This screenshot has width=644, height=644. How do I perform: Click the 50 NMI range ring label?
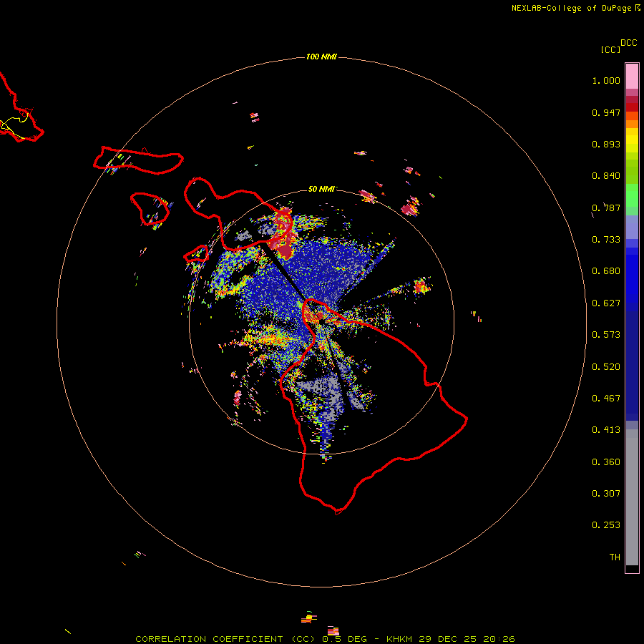coord(321,189)
